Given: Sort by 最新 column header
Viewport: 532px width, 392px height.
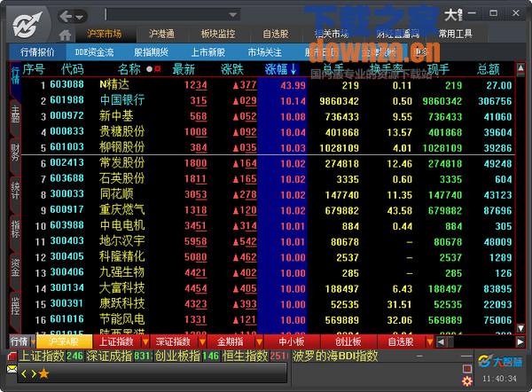Looking at the screenshot, I should [184, 69].
